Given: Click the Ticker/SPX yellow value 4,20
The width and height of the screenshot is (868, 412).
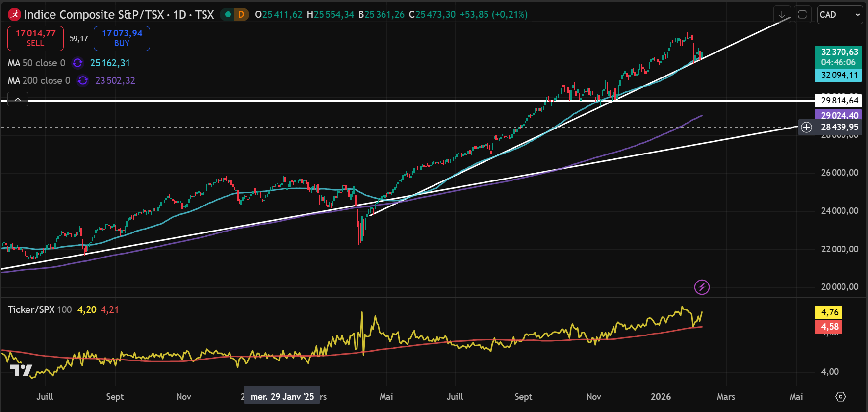Looking at the screenshot, I should pyautogui.click(x=87, y=309).
